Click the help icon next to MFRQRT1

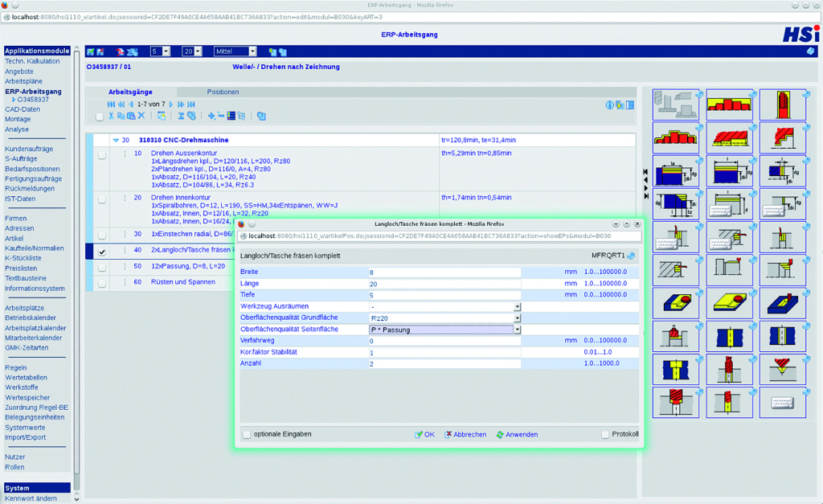pyautogui.click(x=632, y=256)
